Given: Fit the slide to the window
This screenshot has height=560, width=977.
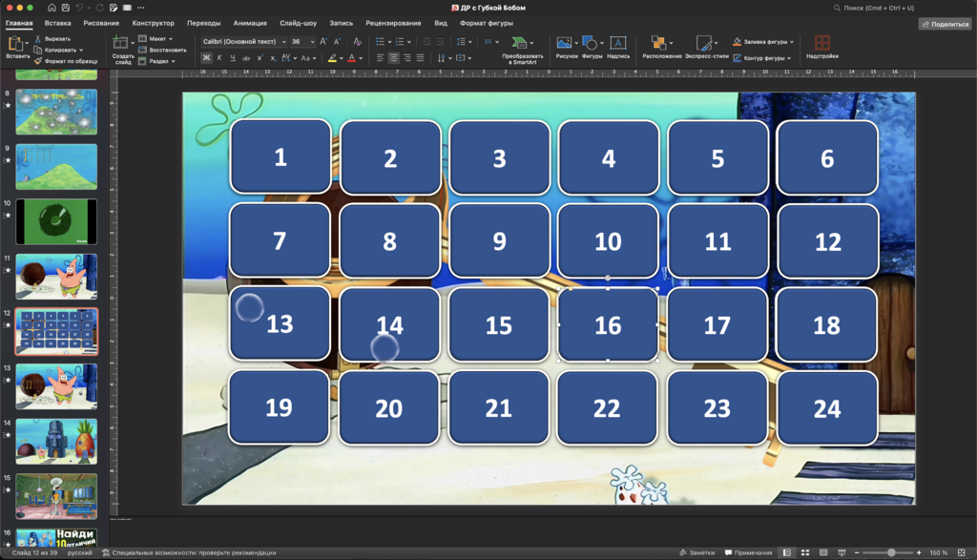Looking at the screenshot, I should pyautogui.click(x=962, y=552).
